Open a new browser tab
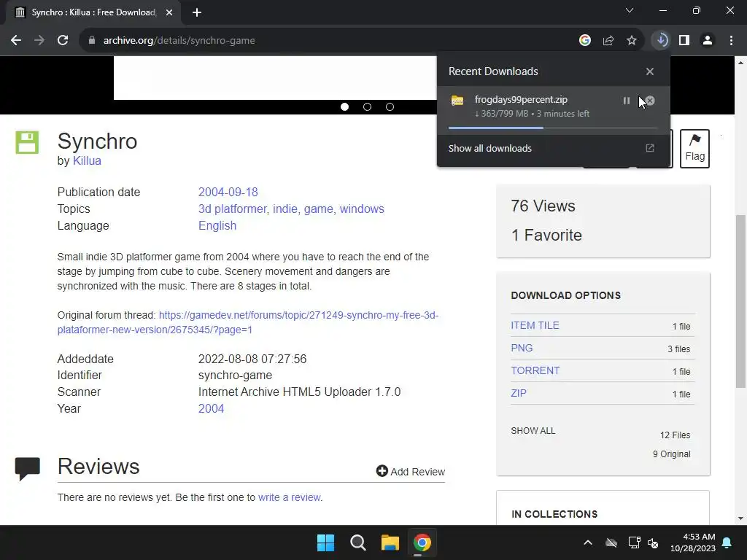 click(197, 12)
